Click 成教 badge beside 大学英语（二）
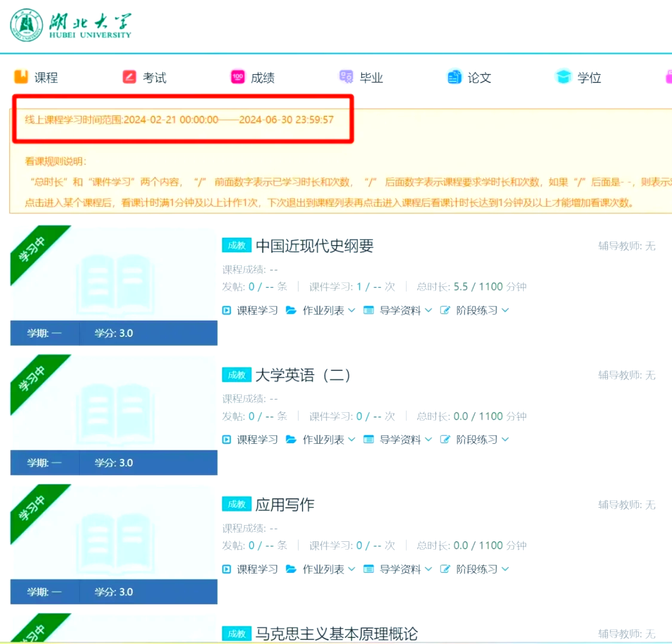Image resolution: width=672 pixels, height=644 pixels. click(237, 375)
